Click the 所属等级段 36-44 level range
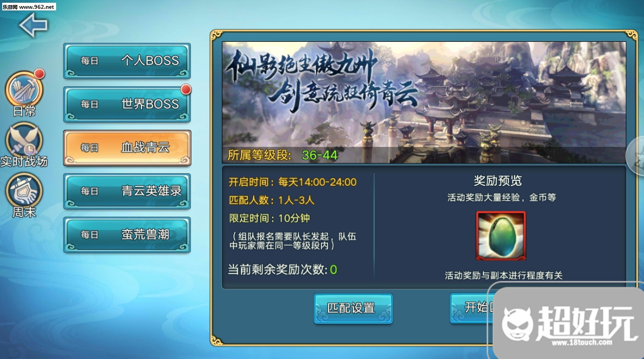 [282, 155]
